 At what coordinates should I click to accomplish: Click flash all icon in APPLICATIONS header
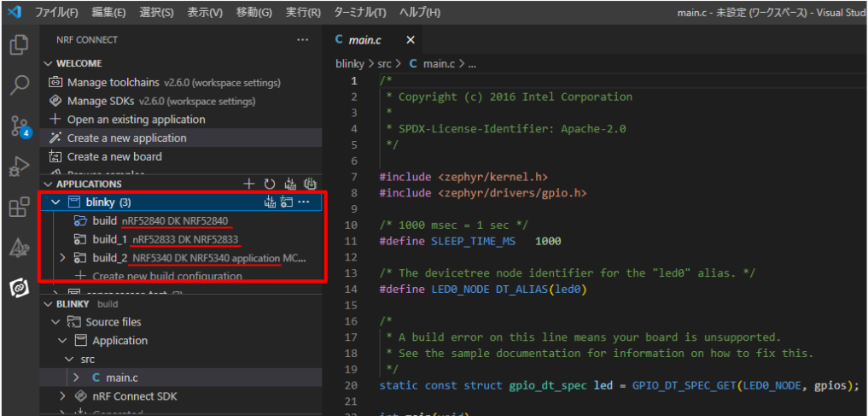click(x=310, y=184)
